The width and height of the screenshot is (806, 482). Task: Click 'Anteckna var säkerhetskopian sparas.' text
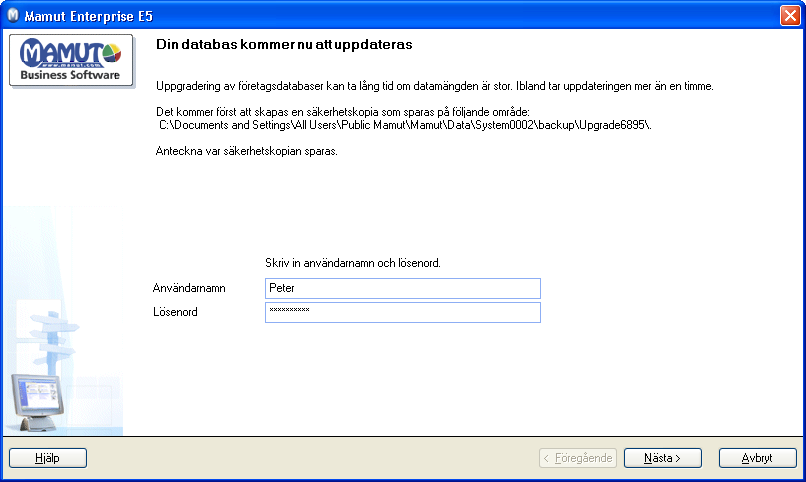(247, 151)
